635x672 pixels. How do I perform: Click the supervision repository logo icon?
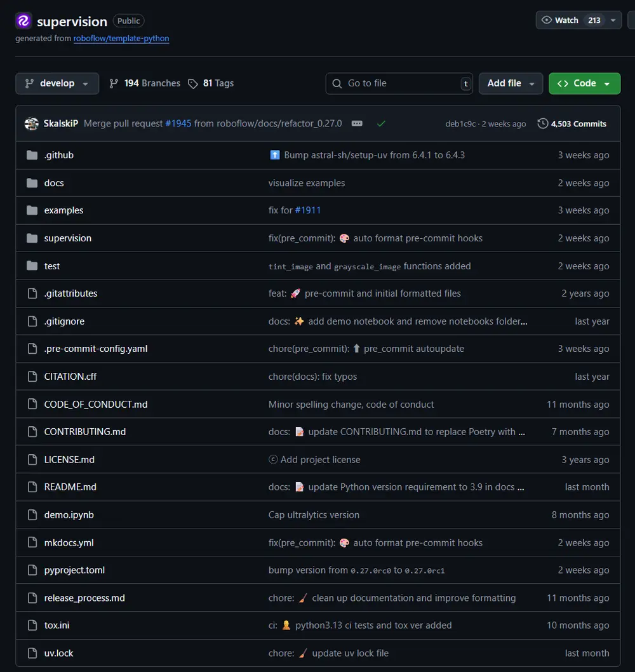[x=23, y=21]
